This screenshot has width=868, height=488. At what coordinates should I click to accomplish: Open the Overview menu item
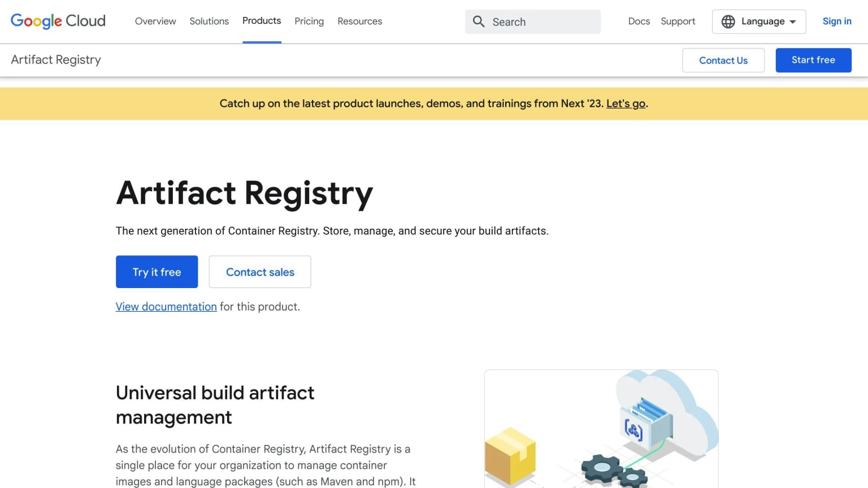pyautogui.click(x=155, y=21)
